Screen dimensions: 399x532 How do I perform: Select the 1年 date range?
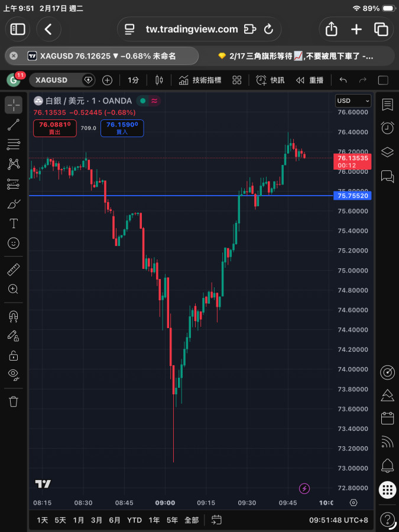154,520
